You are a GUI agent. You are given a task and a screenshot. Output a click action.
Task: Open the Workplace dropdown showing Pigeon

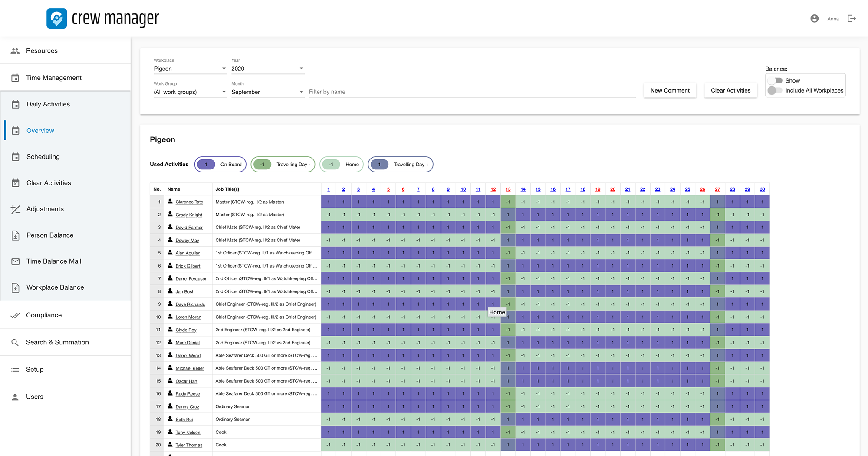coord(190,69)
